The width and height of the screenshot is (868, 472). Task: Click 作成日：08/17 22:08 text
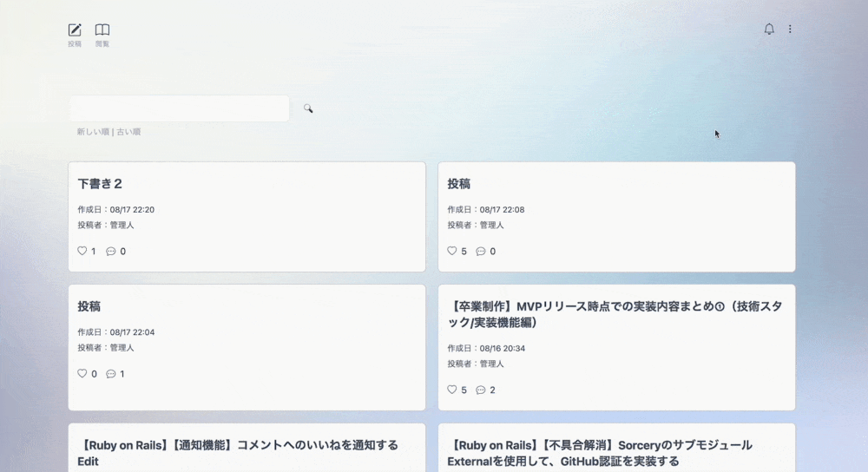point(486,210)
